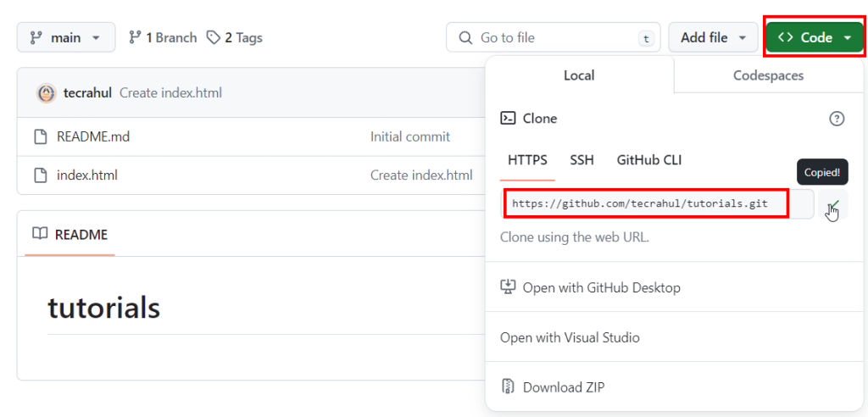Click the GitHub Desktop download icon
The image size is (868, 417).
click(x=509, y=287)
